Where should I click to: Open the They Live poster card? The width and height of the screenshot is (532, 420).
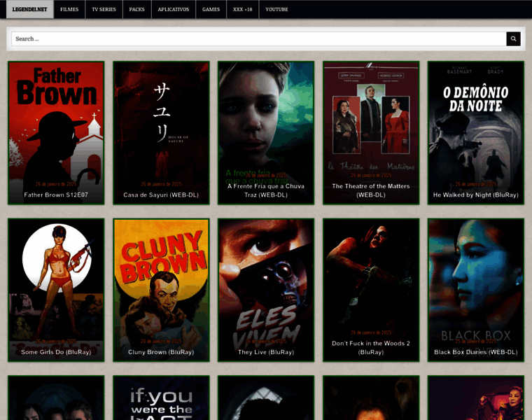[266, 290]
